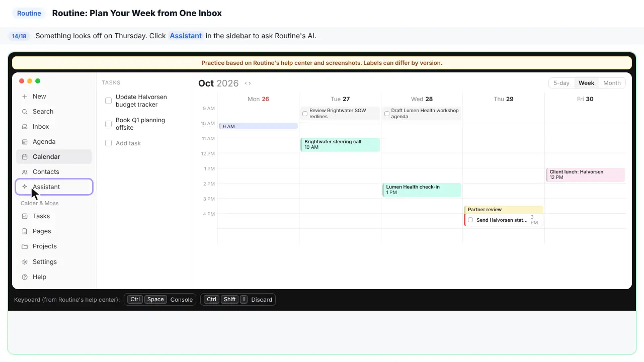Click the Pages document icon
The image size is (644, 362).
[25, 231]
